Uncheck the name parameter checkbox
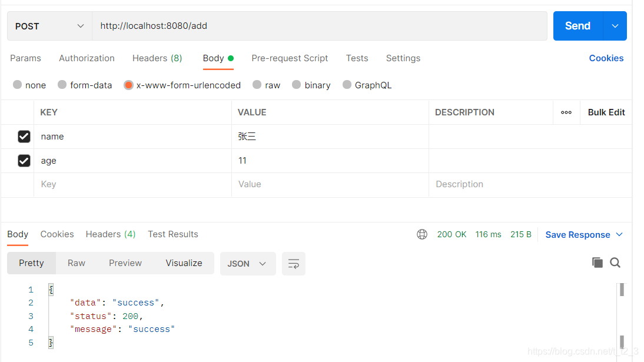Screen dimensions: 644x362 24,137
